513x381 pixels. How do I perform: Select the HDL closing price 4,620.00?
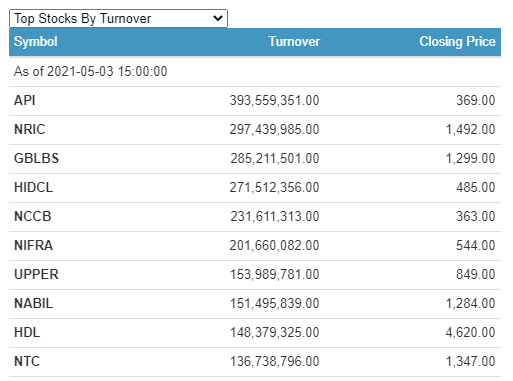pos(470,332)
